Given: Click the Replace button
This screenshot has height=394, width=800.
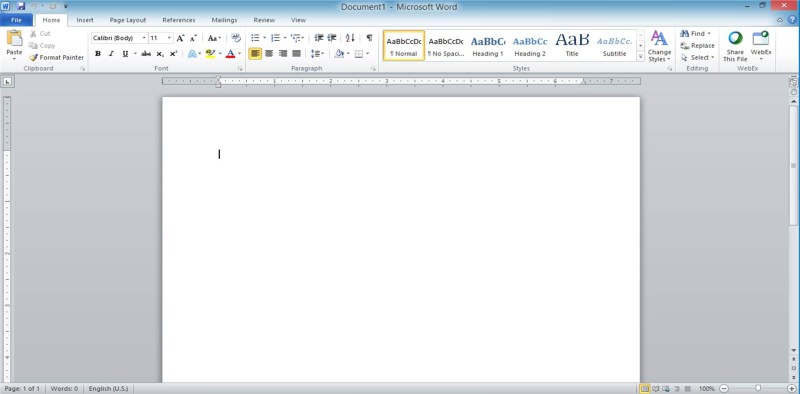Looking at the screenshot, I should 697,46.
